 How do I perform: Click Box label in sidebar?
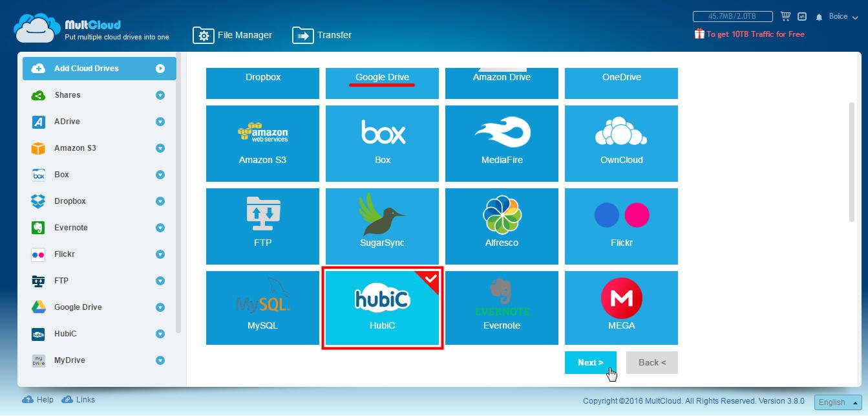pyautogui.click(x=61, y=175)
